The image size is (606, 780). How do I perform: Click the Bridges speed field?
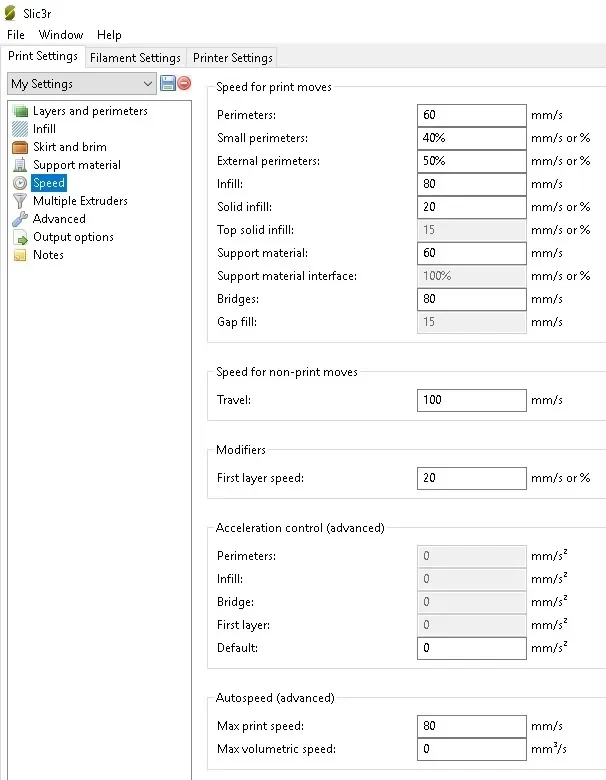[x=472, y=299]
